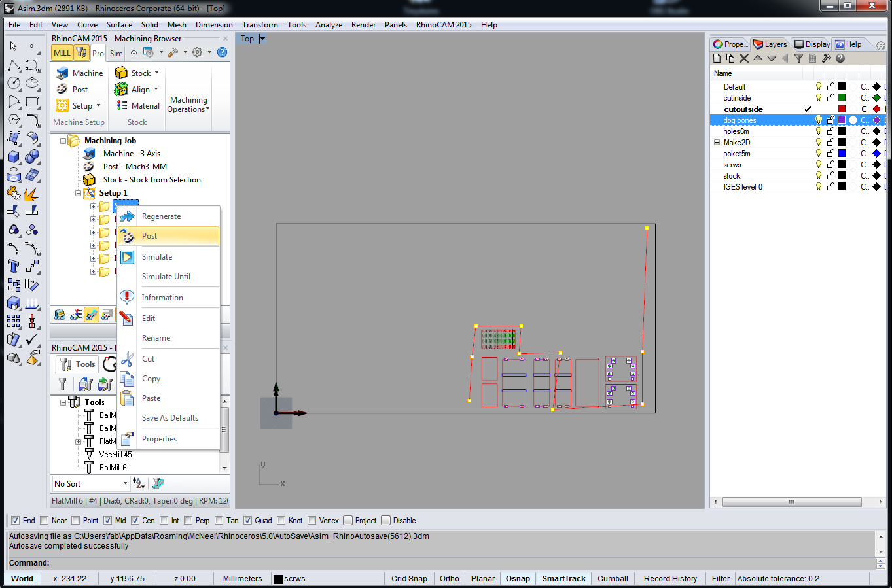Change the cutoutside red color swatch

click(x=842, y=109)
